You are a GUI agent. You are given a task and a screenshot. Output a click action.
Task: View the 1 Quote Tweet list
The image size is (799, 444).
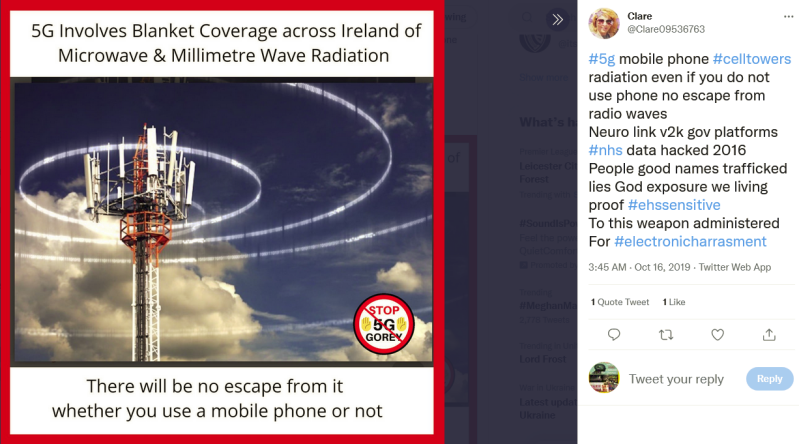[620, 302]
